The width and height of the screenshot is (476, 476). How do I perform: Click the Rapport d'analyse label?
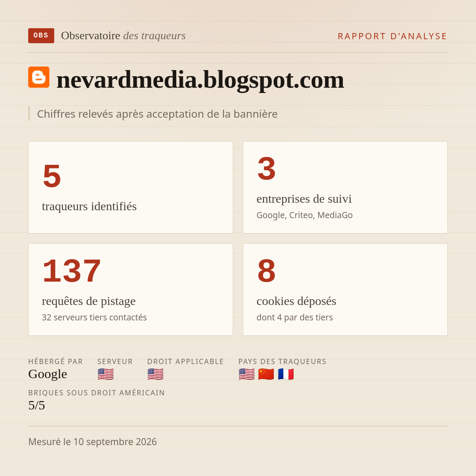393,36
